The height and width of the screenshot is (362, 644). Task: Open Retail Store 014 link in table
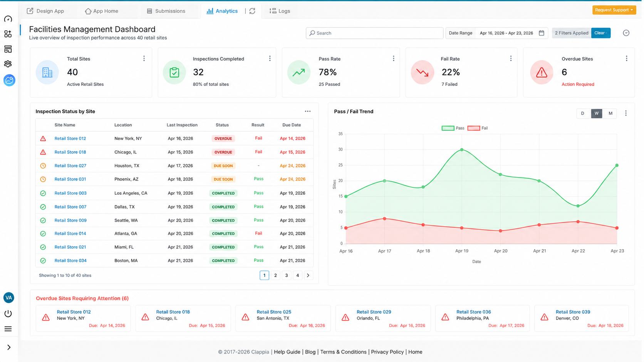click(70, 234)
